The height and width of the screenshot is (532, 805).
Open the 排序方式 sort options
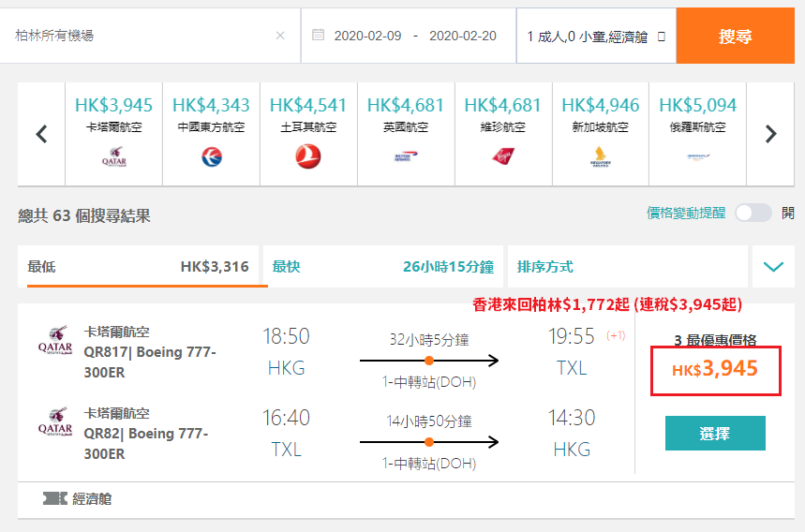[627, 266]
